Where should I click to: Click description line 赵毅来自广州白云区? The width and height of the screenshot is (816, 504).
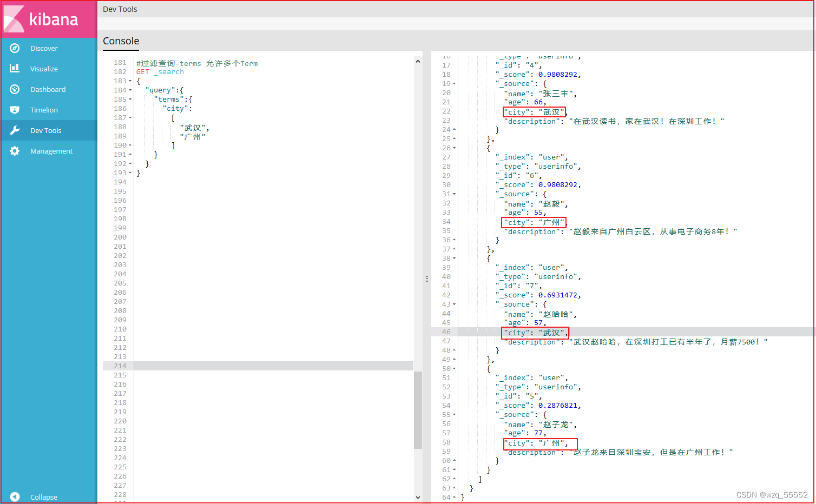tap(621, 231)
